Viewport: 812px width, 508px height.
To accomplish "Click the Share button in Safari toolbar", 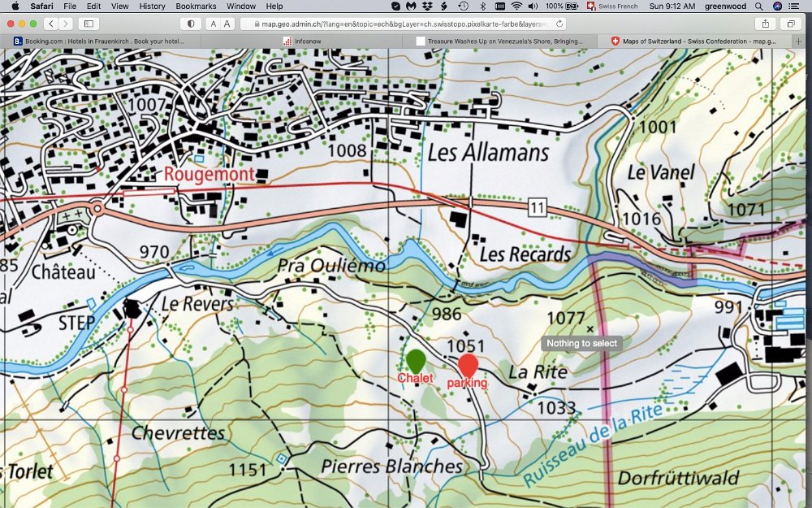I will pyautogui.click(x=766, y=24).
